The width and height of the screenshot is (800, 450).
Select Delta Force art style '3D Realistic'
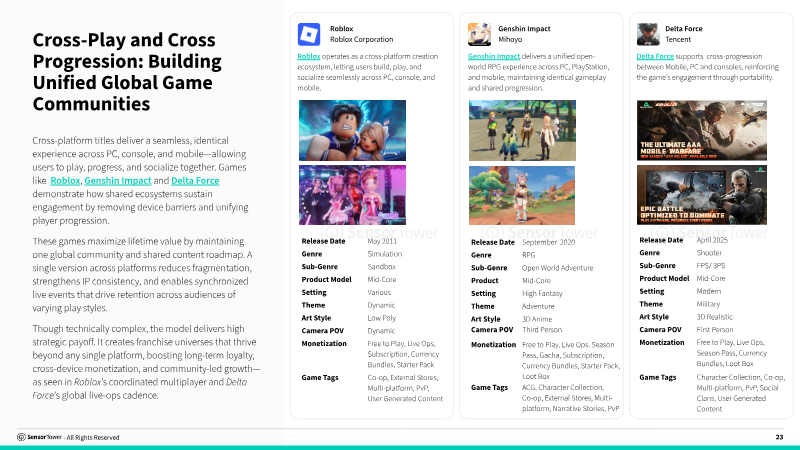point(714,317)
